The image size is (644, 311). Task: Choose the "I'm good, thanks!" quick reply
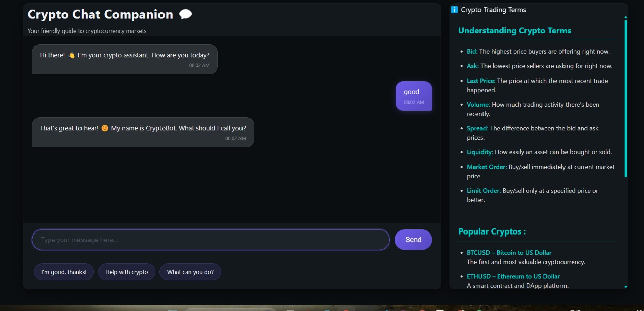pos(63,272)
